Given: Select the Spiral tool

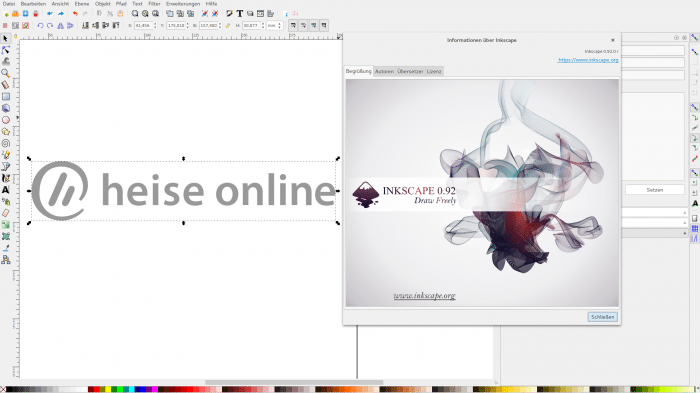Looking at the screenshot, I should 6,143.
